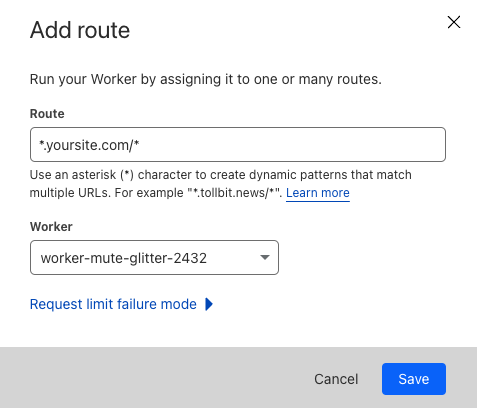Screen dimensions: 477x408
Task: Click the Worker field label
Action: point(51,227)
